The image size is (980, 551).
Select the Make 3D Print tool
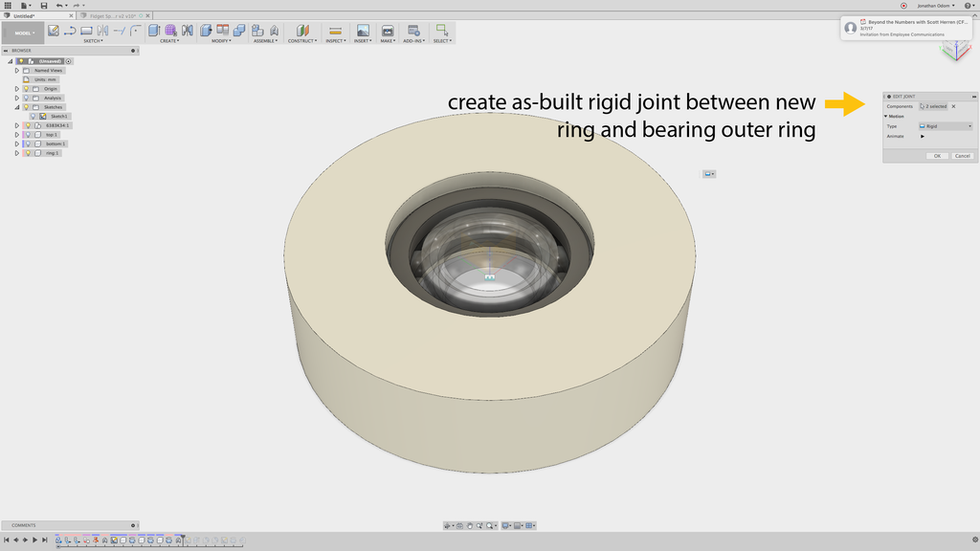388,30
